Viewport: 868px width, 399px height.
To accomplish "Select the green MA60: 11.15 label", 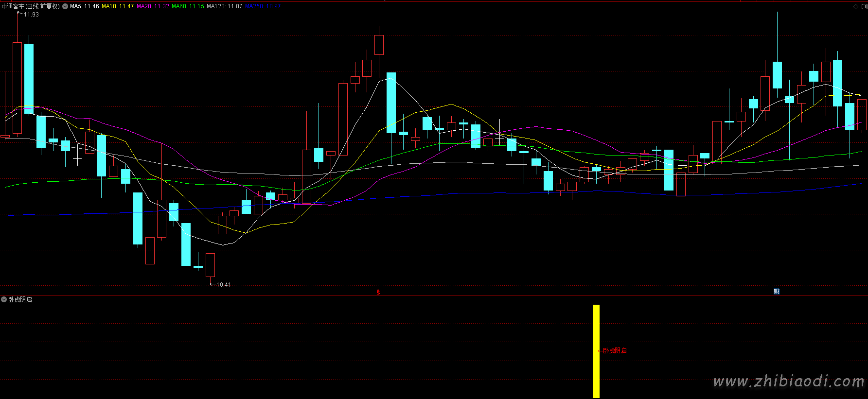I will coord(188,6).
